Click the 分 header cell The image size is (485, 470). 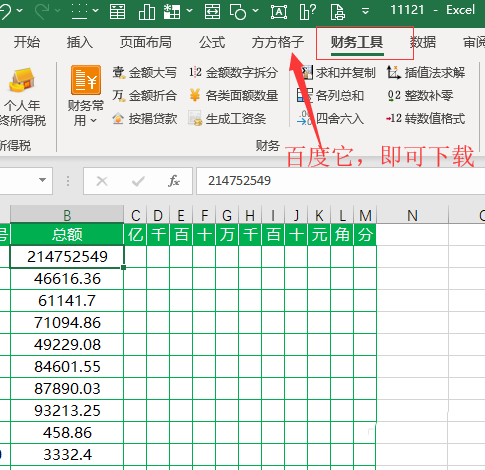(x=365, y=234)
